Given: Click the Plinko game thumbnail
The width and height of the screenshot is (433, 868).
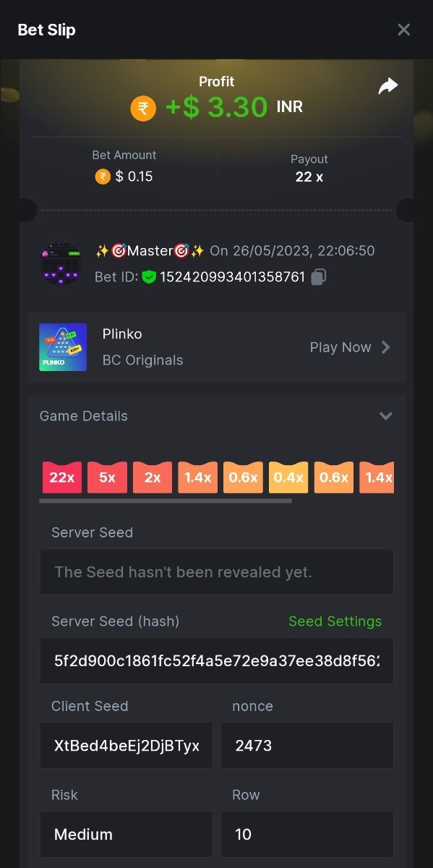Looking at the screenshot, I should (x=63, y=347).
